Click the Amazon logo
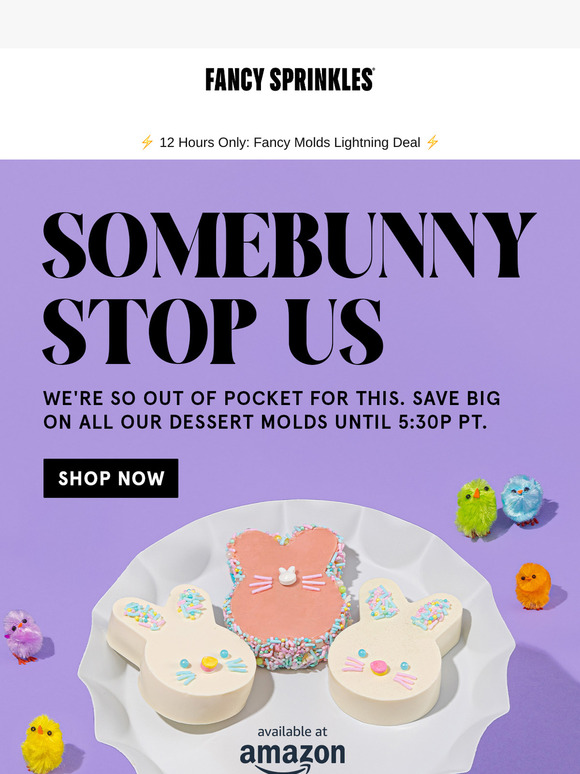The width and height of the screenshot is (580, 774). [x=292, y=757]
